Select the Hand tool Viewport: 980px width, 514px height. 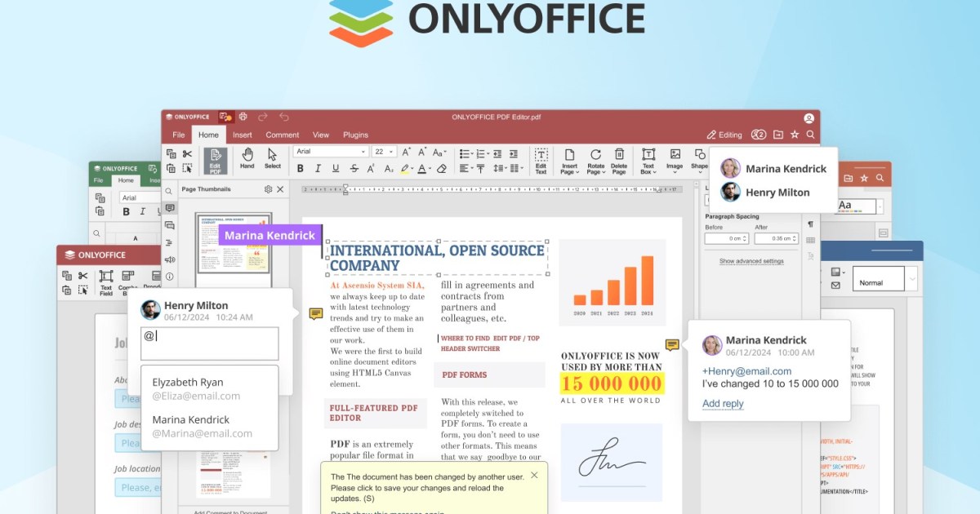point(247,159)
